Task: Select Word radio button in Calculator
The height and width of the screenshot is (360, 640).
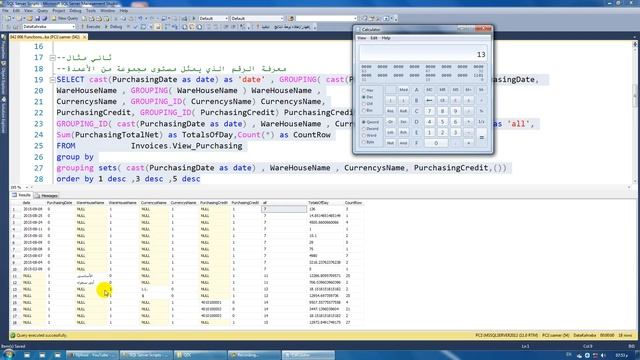Action: coord(369,135)
